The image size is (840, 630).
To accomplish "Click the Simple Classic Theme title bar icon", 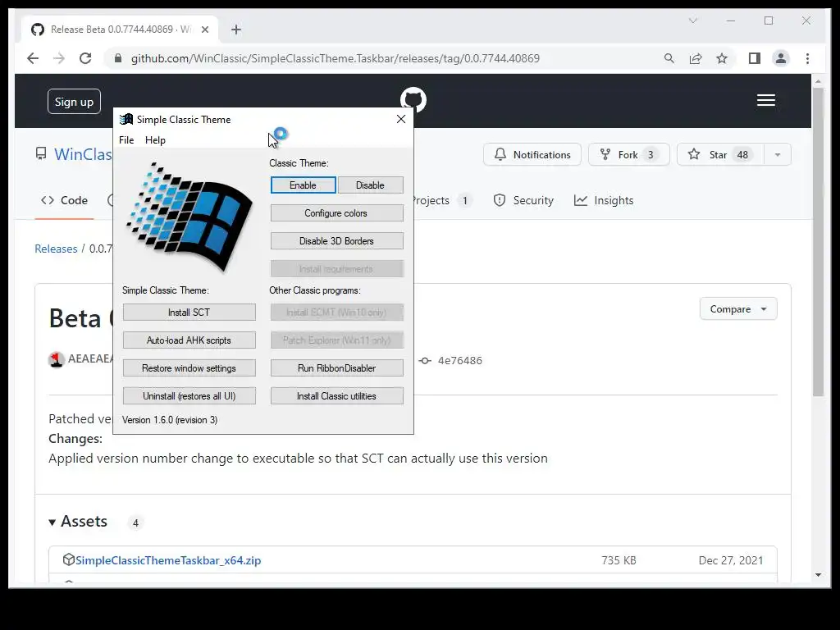I will point(126,119).
